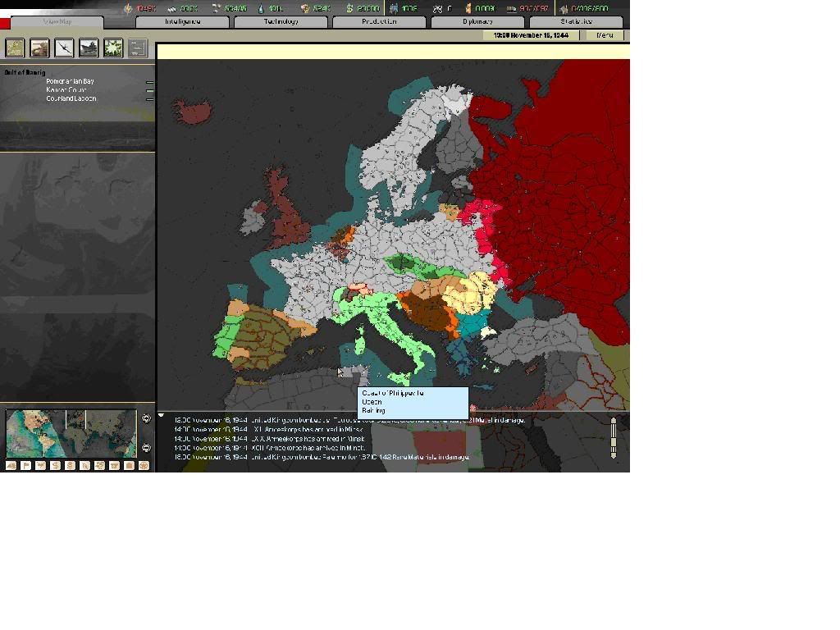
Task: Open the Technology tab
Action: (x=281, y=22)
